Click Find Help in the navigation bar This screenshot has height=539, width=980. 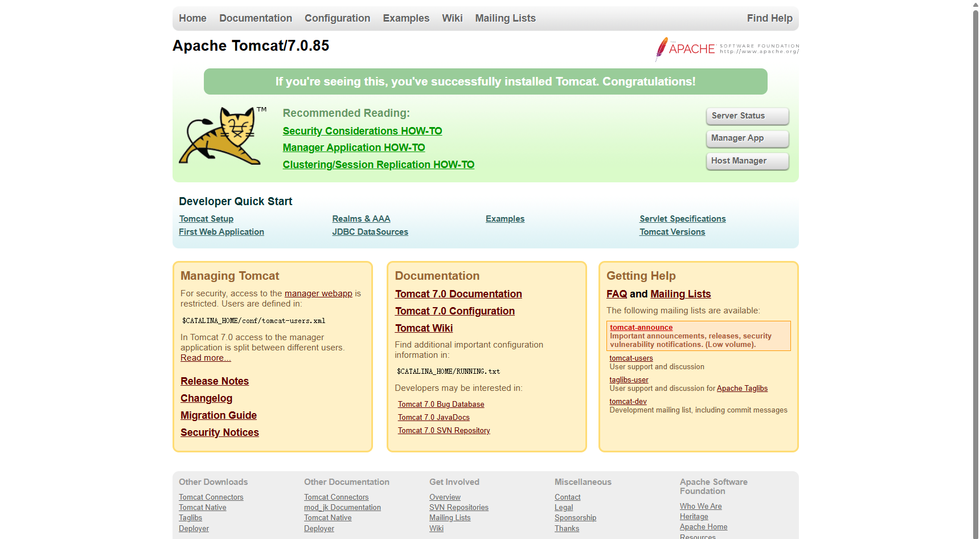[x=769, y=18]
